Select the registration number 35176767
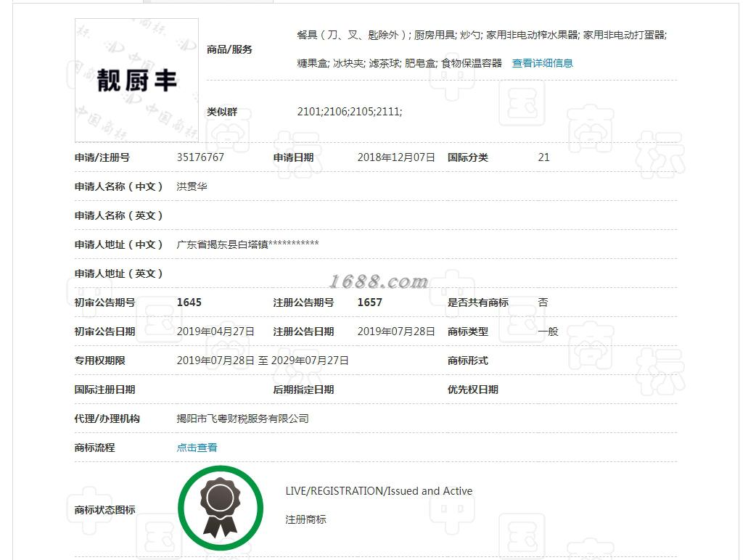Screen dimensions: 756x560 click(x=200, y=157)
